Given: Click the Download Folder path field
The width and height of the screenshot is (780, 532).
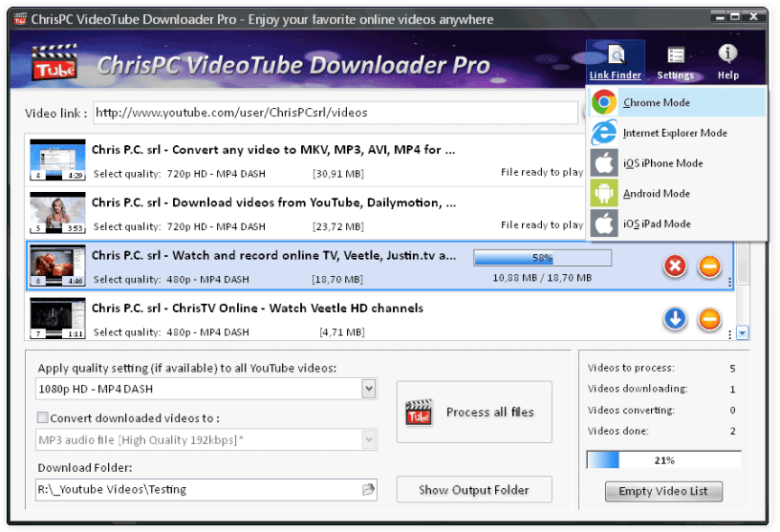Looking at the screenshot, I should coord(206,490).
